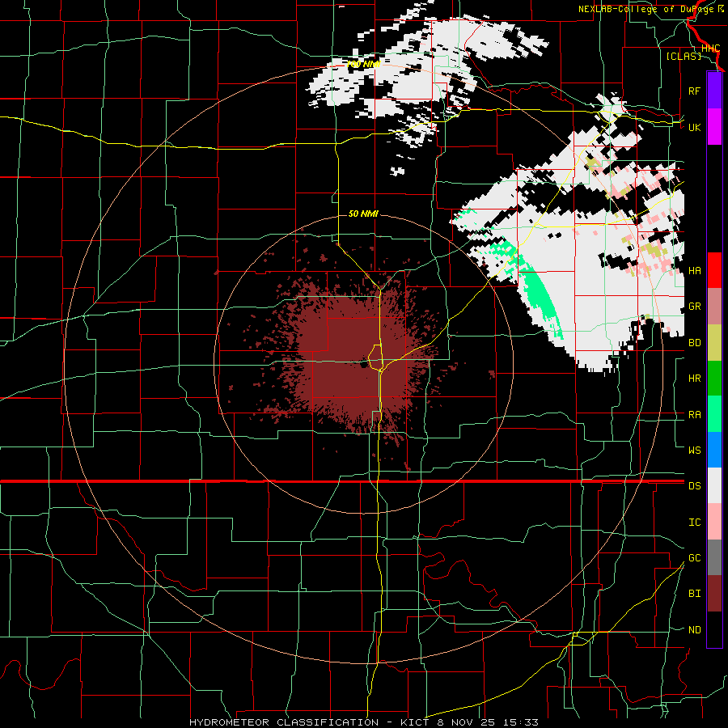The width and height of the screenshot is (728, 728).
Task: Click the GC gray legend swatch
Action: pyautogui.click(x=714, y=557)
